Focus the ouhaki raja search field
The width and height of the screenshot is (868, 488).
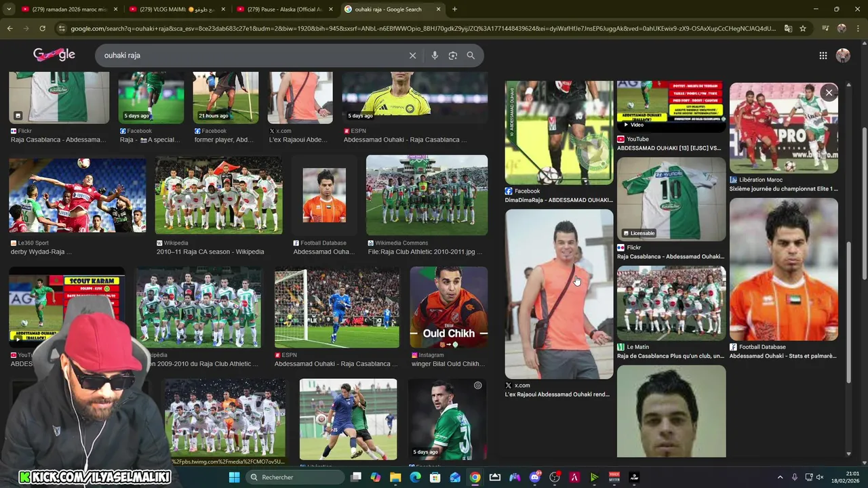point(251,56)
